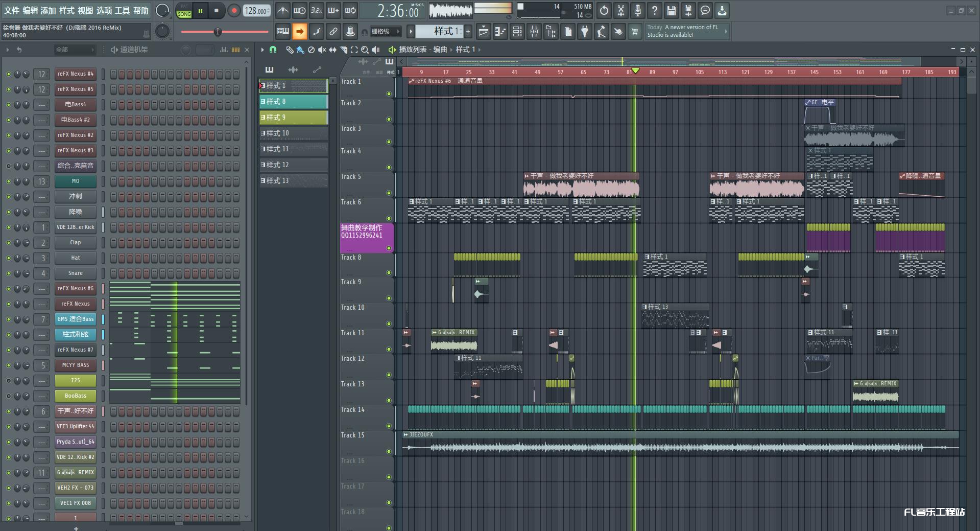
Task: Open the tempo tapper icon
Action: click(x=602, y=32)
